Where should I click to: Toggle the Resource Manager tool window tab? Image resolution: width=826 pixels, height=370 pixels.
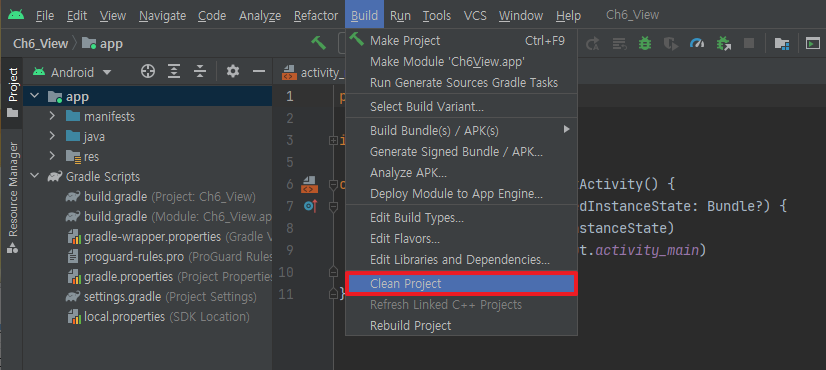(12, 198)
